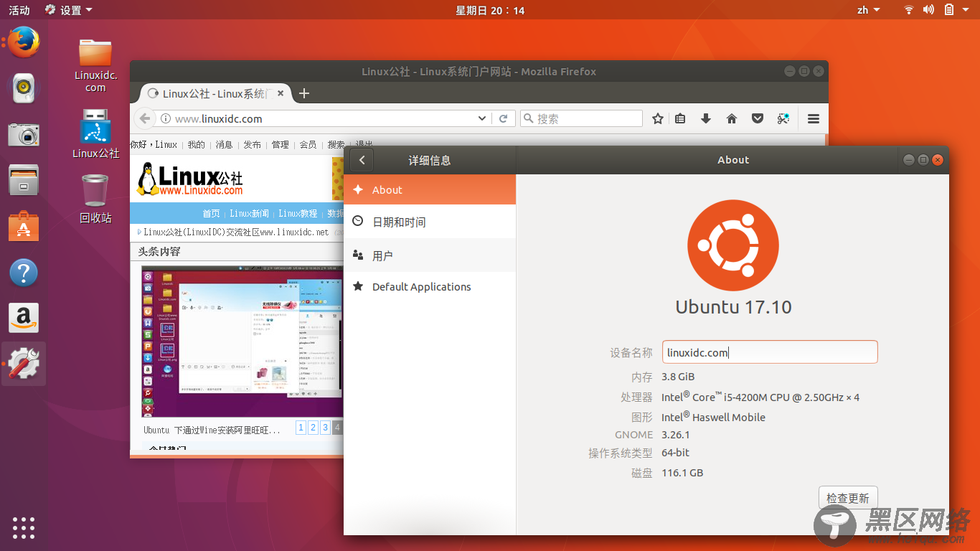Open Firefox hamburger menu

[x=814, y=118]
